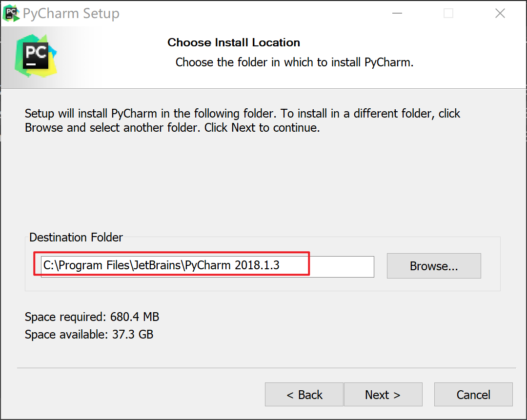This screenshot has width=527, height=420.
Task: Click the Space required 680.4 MB text
Action: pyautogui.click(x=92, y=317)
